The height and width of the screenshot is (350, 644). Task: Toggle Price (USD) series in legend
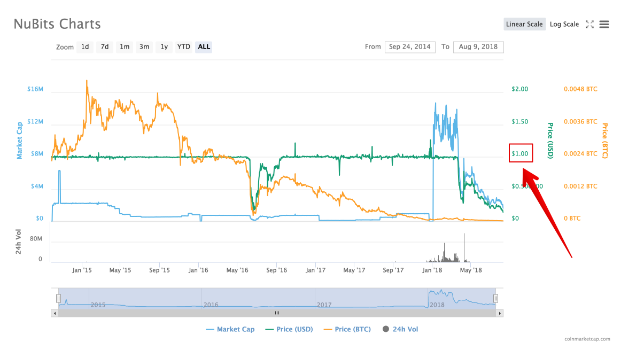[289, 329]
